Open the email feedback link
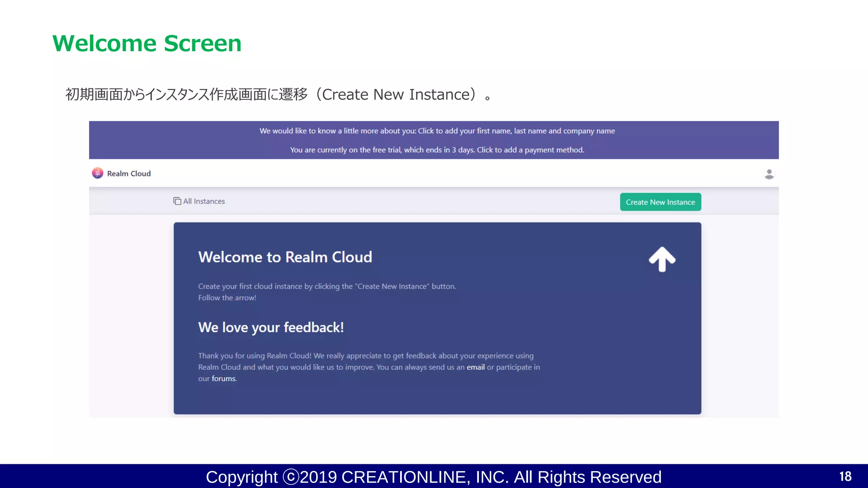The width and height of the screenshot is (868, 488). pyautogui.click(x=476, y=367)
